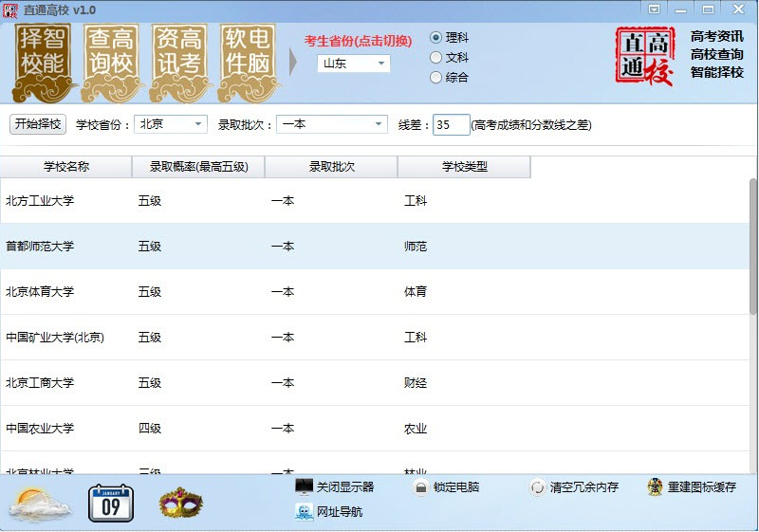Switch to the 高校查询 banner tab
This screenshot has width=759, height=532.
click(x=111, y=63)
